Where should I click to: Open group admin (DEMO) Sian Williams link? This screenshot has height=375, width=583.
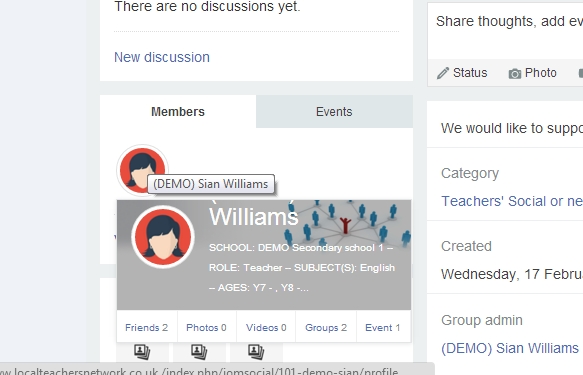510,348
